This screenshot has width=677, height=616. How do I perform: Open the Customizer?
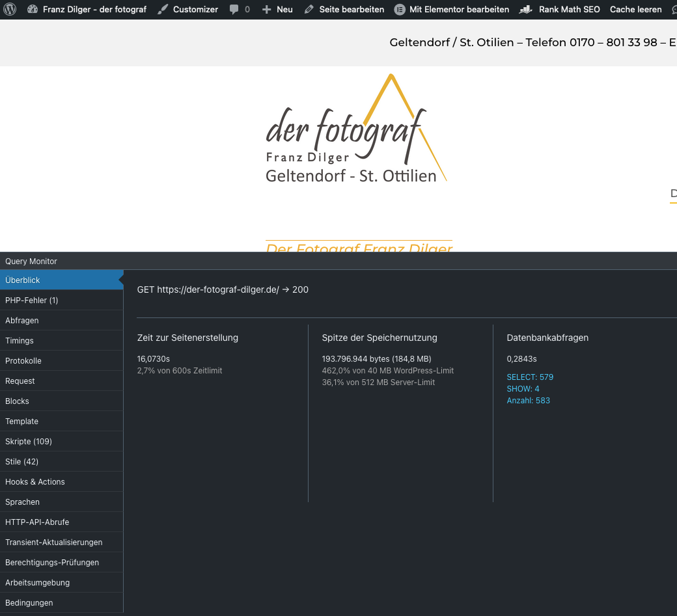195,10
